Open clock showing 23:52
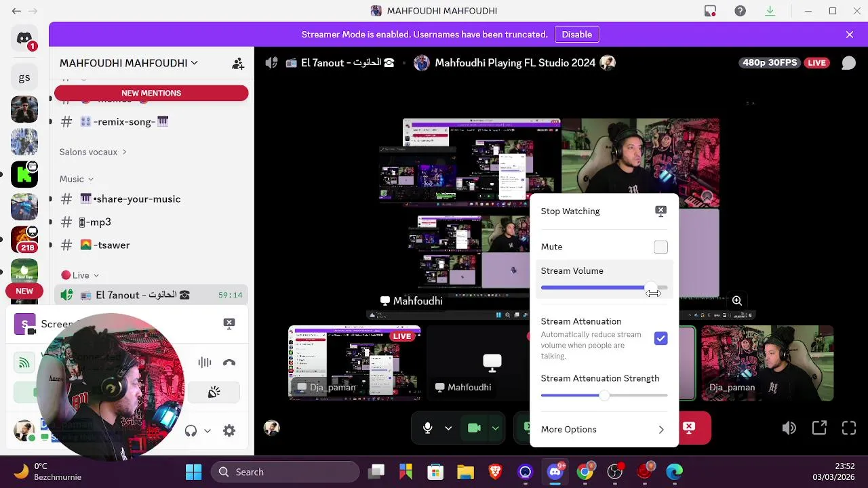The width and height of the screenshot is (868, 488). tap(835, 472)
